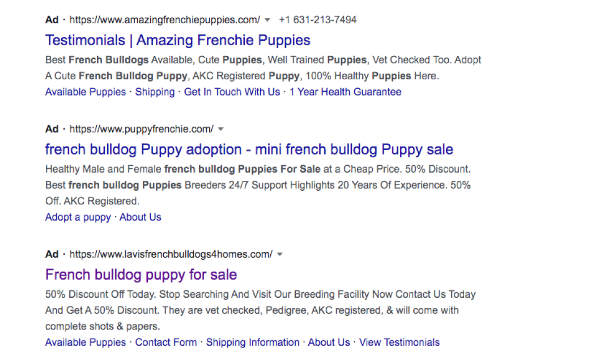612x364 pixels.
Task: Expand dropdown arrow beside puppyfrenchie.com URL
Action: [x=221, y=130]
